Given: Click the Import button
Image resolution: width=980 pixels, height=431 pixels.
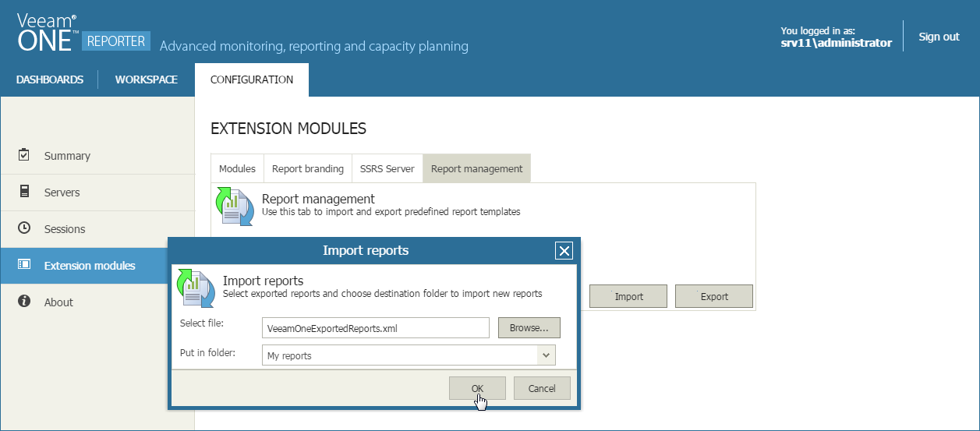Looking at the screenshot, I should click(x=628, y=296).
